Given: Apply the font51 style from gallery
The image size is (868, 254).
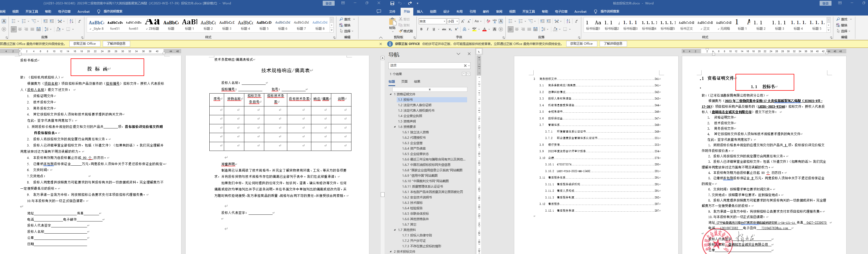Looking at the screenshot, I should click(115, 25).
